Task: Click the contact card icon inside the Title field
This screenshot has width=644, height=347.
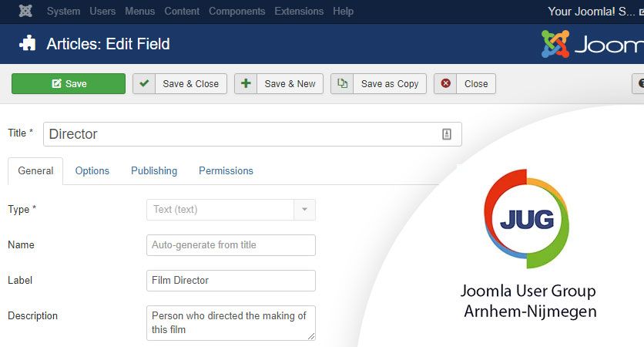Action: pos(447,134)
